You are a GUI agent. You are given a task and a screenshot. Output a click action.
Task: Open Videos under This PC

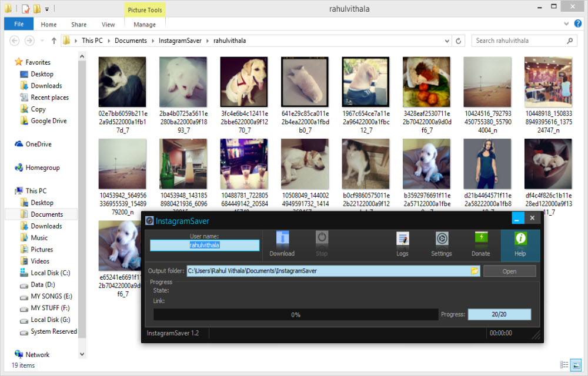40,261
